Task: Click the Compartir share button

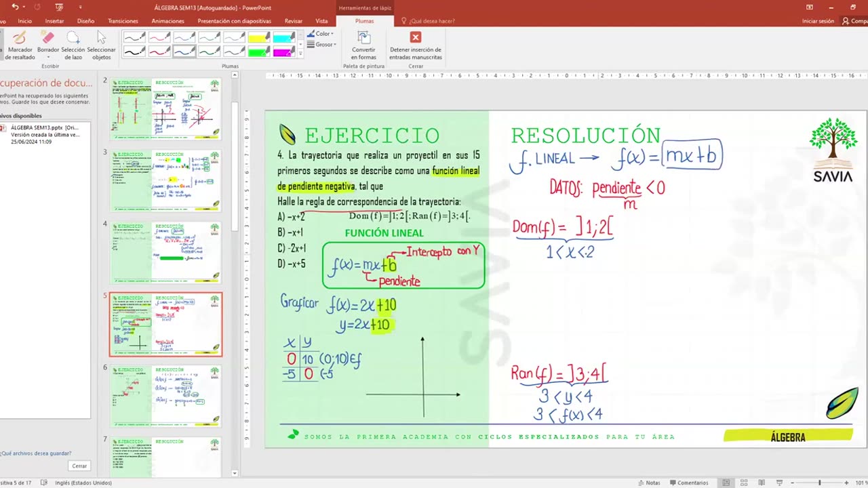Action: coord(856,21)
